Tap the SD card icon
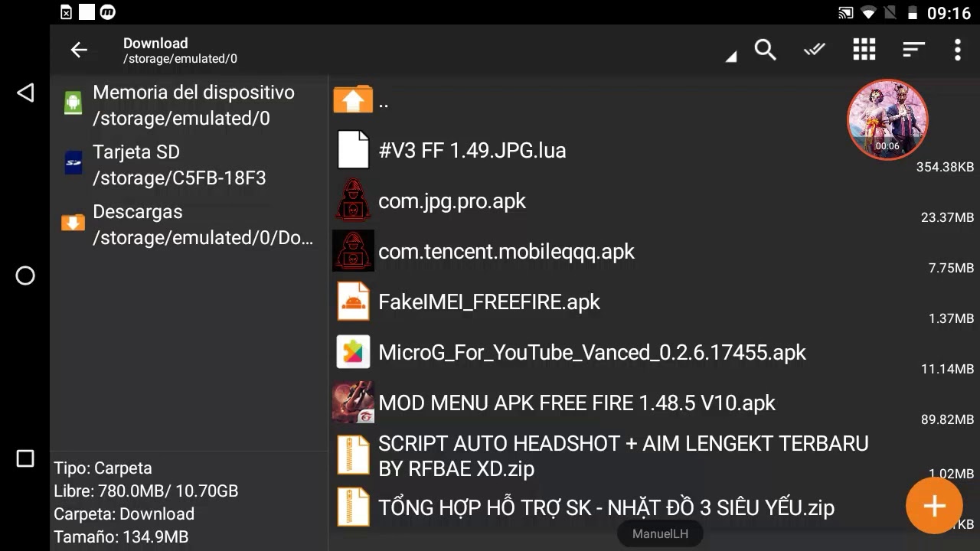This screenshot has height=551, width=980. 73,162
